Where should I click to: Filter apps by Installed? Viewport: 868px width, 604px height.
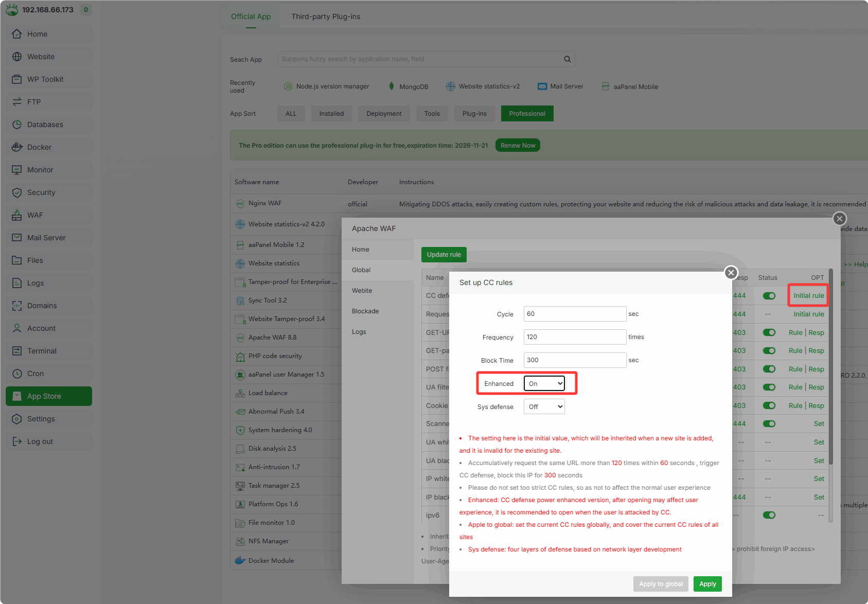[331, 114]
